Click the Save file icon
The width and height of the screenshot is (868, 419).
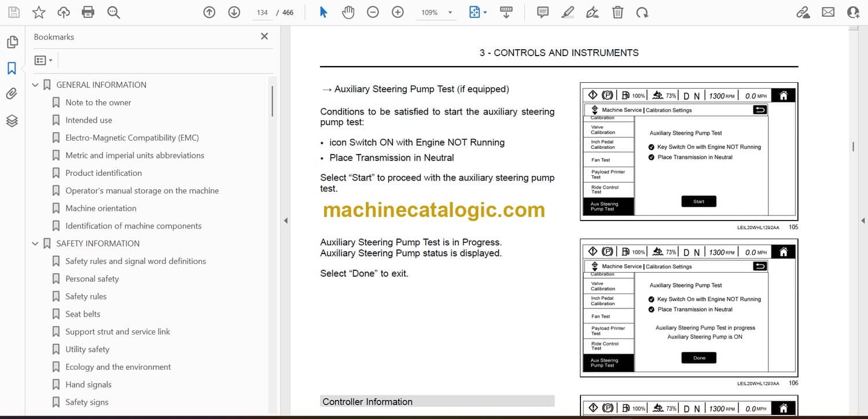pyautogui.click(x=14, y=12)
